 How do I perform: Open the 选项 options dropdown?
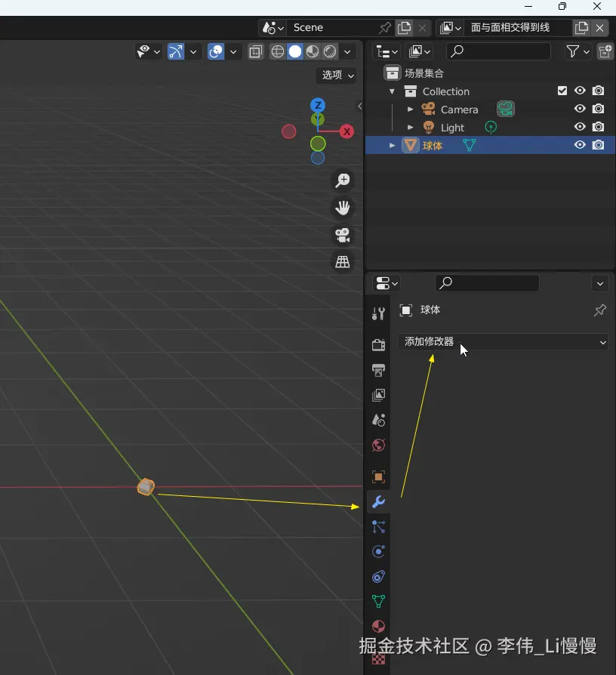coord(336,75)
